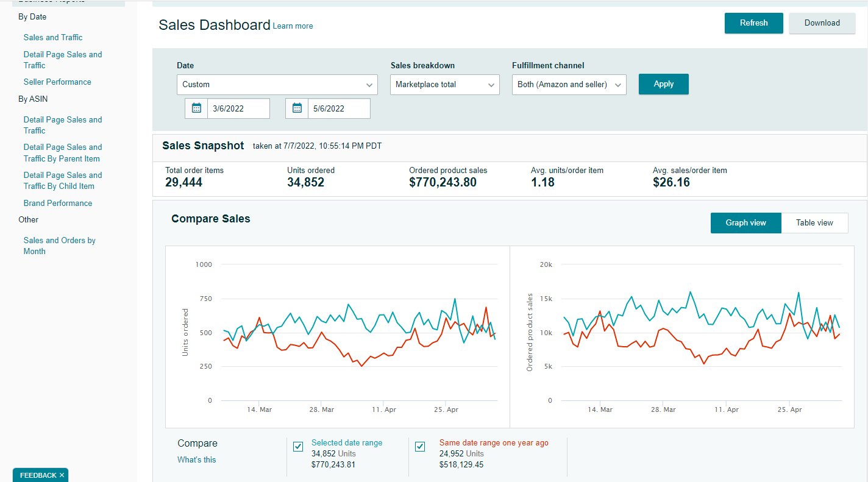Click the start date calendar icon
This screenshot has height=482, width=868.
click(x=196, y=108)
